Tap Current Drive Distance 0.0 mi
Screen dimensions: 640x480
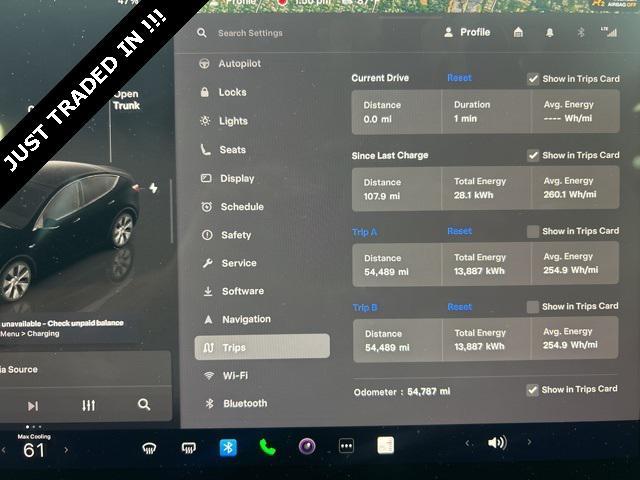pos(382,112)
